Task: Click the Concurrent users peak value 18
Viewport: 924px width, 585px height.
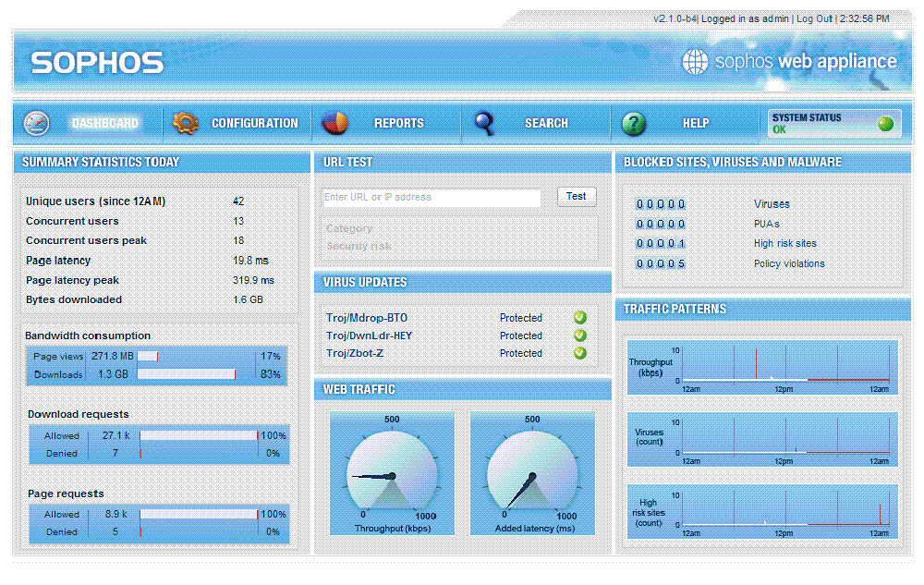Action: pyautogui.click(x=238, y=240)
